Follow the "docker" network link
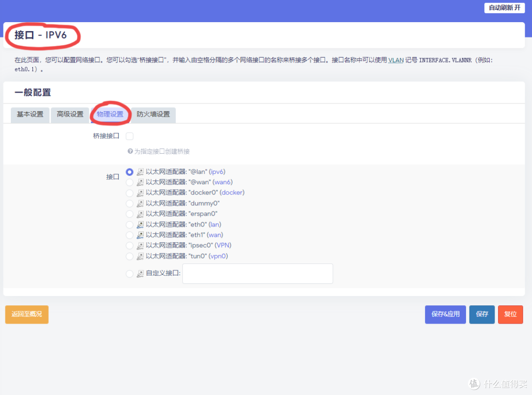Image resolution: width=532 pixels, height=395 pixels. (232, 193)
